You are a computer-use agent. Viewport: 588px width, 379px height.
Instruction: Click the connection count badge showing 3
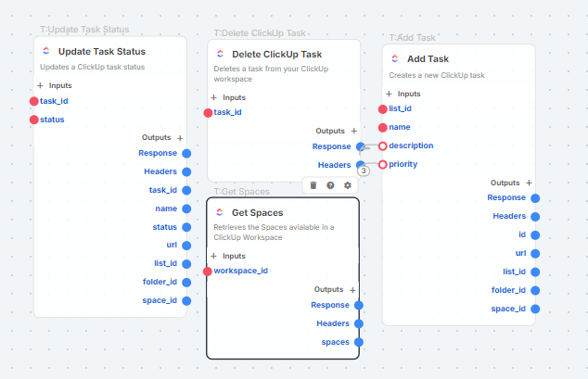pos(364,171)
